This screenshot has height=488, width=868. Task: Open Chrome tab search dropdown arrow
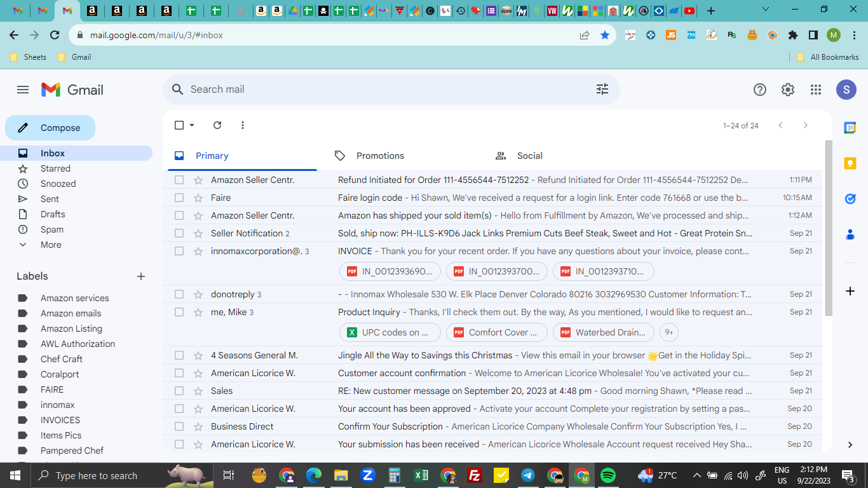click(x=765, y=10)
